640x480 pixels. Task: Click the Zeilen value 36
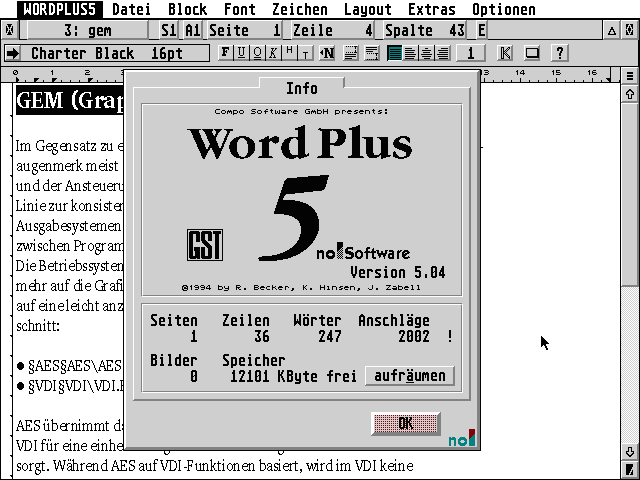[262, 336]
